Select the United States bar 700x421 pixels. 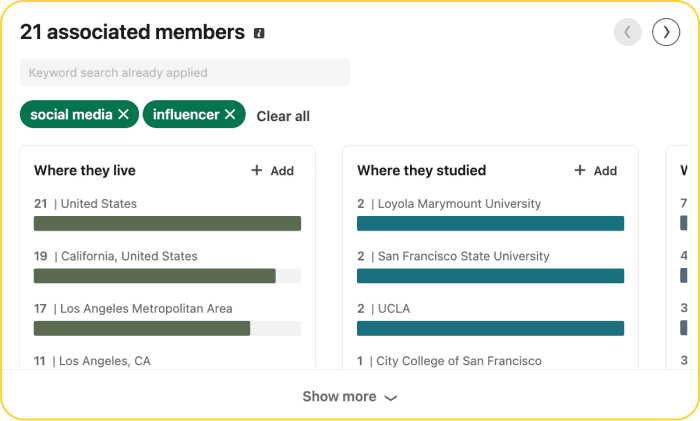pyautogui.click(x=167, y=223)
